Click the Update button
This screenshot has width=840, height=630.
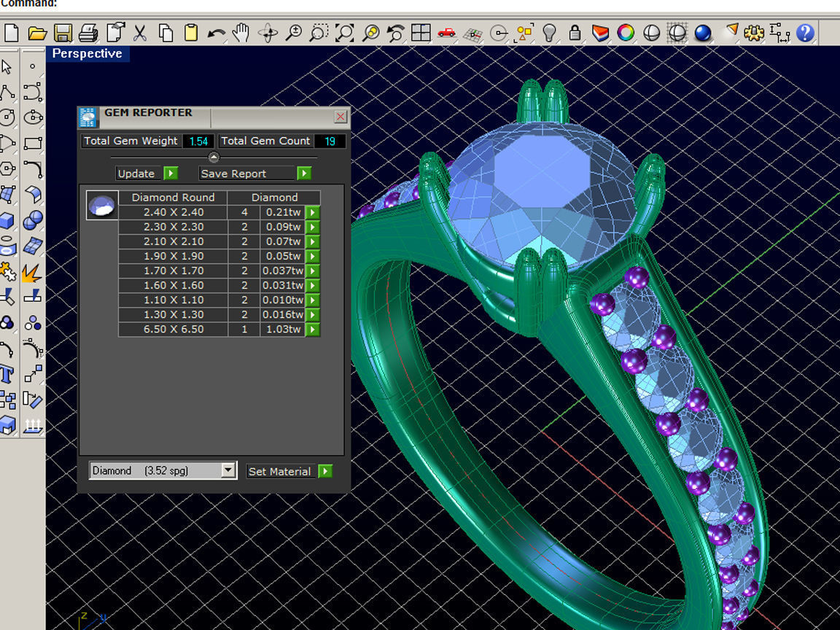click(147, 174)
